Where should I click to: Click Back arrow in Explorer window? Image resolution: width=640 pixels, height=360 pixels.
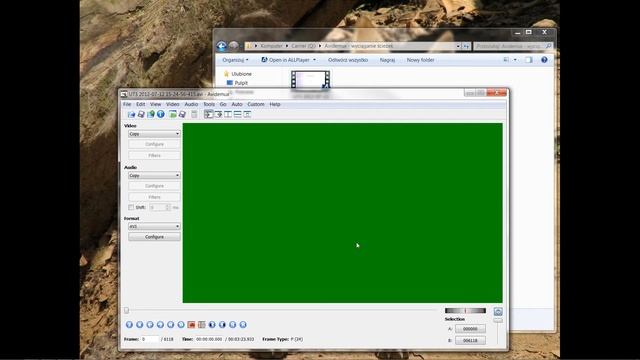click(x=222, y=46)
